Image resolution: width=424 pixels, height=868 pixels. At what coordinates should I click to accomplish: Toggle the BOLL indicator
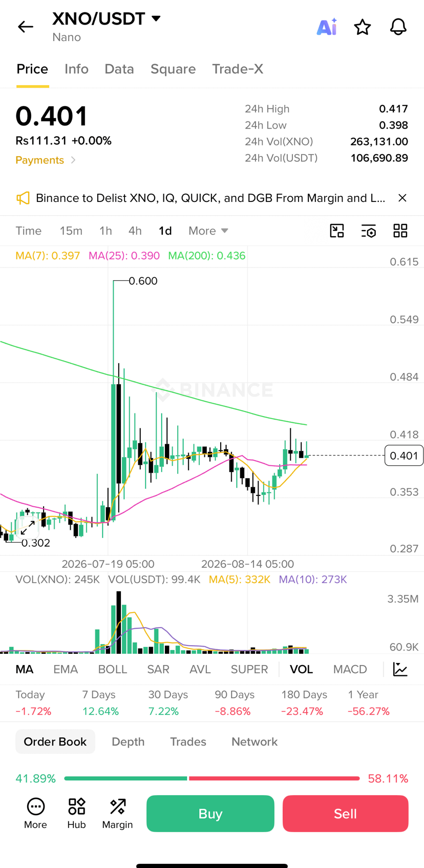pos(113,669)
